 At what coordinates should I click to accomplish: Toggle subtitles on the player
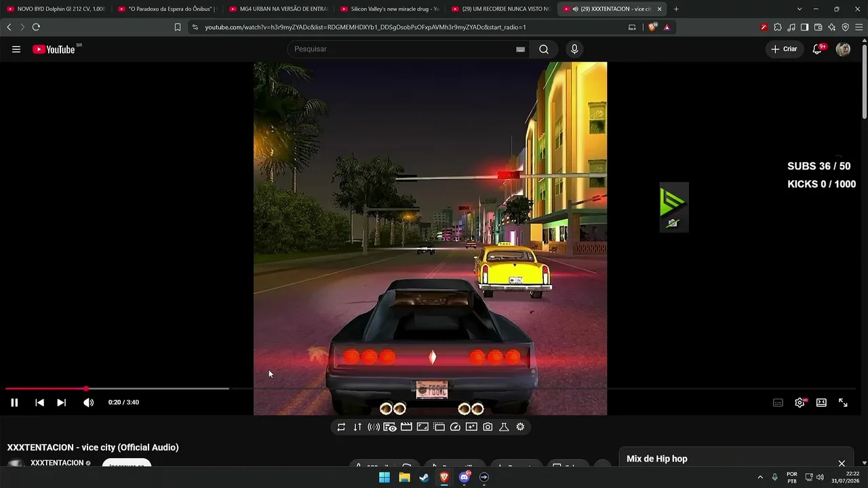778,403
